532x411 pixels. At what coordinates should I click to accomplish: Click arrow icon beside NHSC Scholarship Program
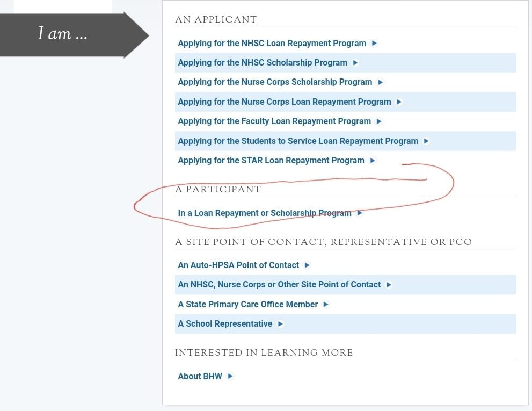pyautogui.click(x=355, y=62)
